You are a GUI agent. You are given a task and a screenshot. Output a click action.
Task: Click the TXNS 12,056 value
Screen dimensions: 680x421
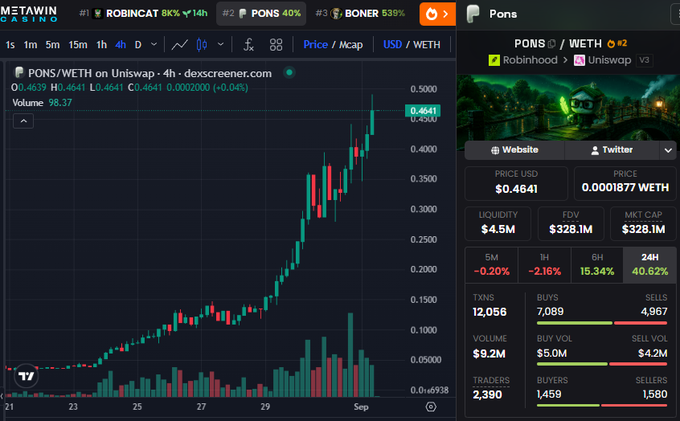pos(489,312)
